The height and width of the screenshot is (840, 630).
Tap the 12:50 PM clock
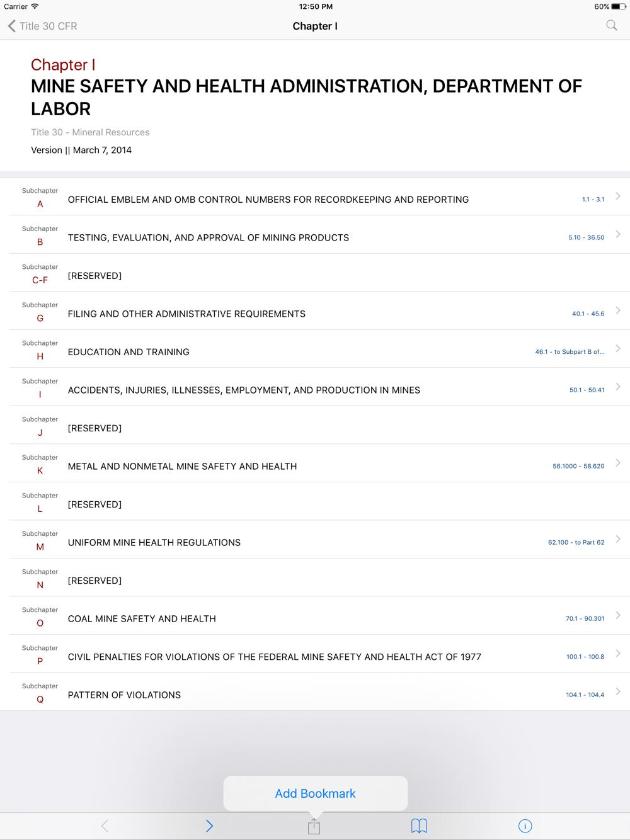[316, 6]
